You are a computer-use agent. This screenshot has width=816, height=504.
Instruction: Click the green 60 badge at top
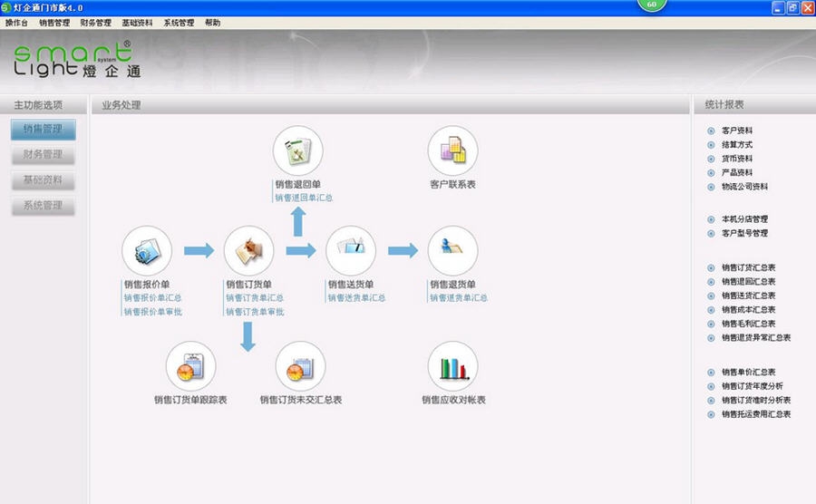(x=652, y=5)
